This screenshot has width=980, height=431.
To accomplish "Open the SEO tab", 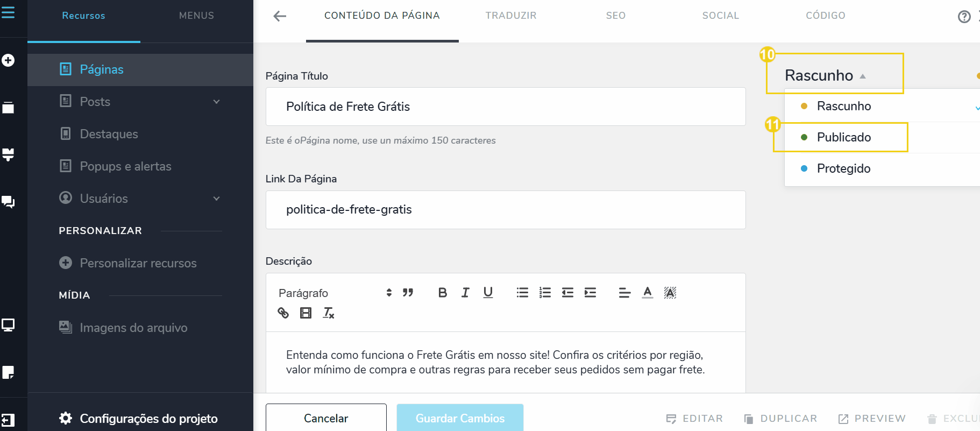I will pyautogui.click(x=616, y=16).
